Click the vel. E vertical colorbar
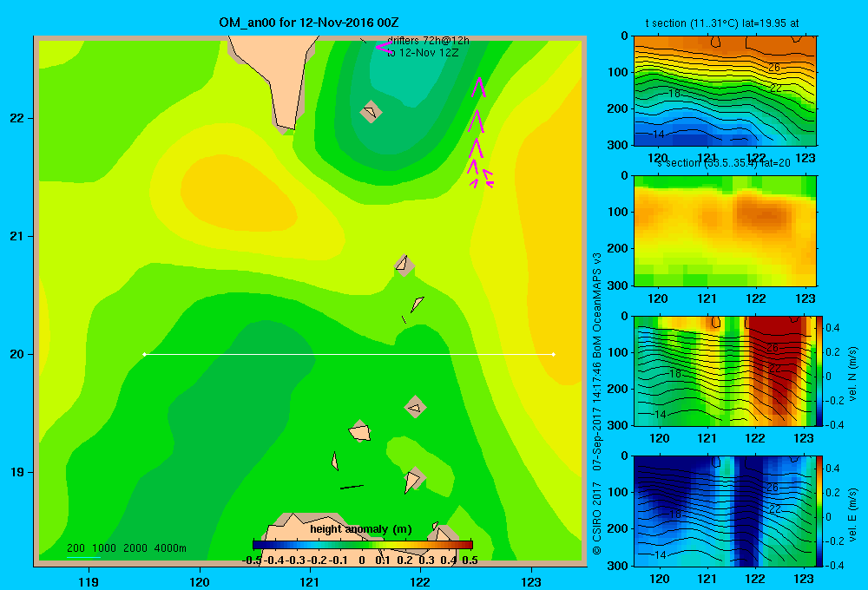This screenshot has height=590, width=868. [x=819, y=510]
